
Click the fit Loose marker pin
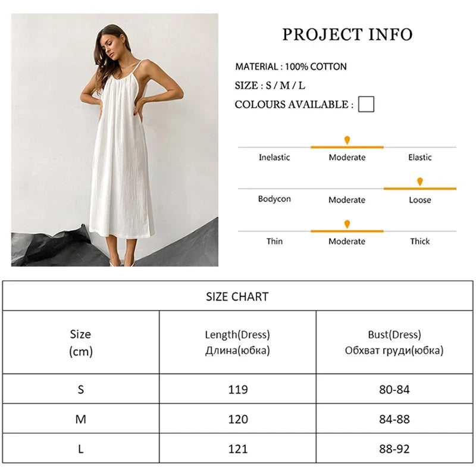pyautogui.click(x=419, y=182)
